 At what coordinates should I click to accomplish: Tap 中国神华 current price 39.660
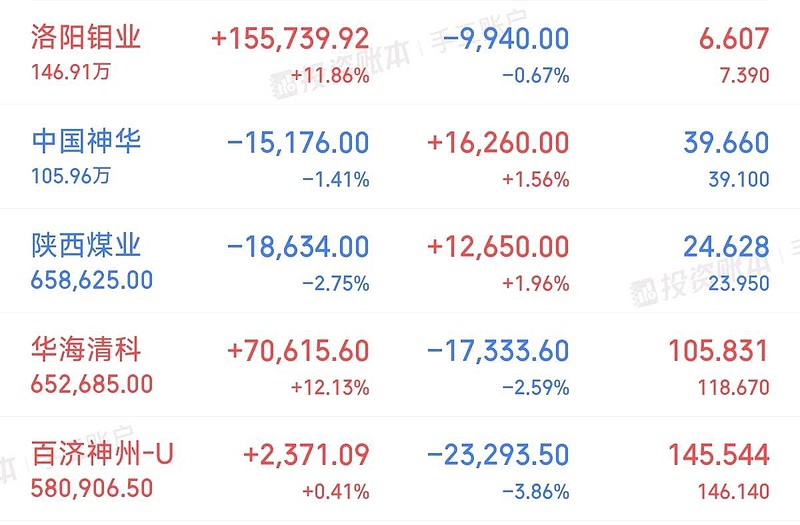(x=726, y=143)
